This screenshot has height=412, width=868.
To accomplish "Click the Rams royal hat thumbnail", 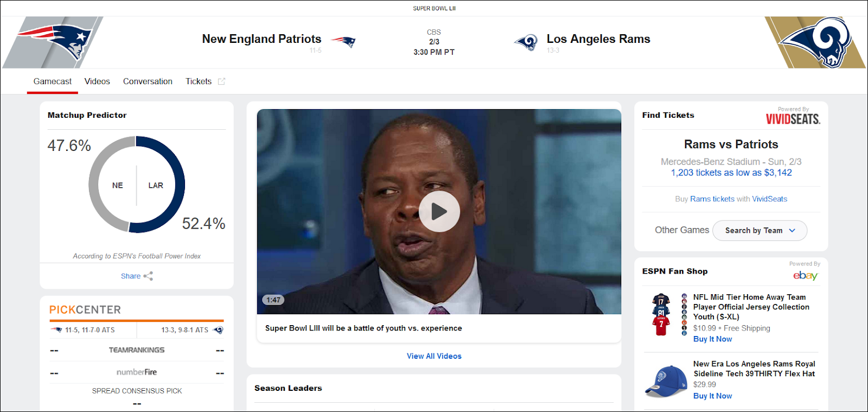I will click(x=666, y=381).
